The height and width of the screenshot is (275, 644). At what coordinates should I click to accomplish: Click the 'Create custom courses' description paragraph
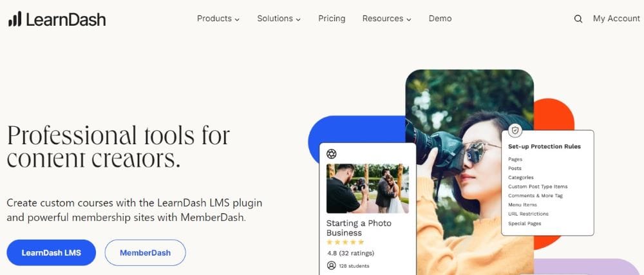tap(135, 210)
